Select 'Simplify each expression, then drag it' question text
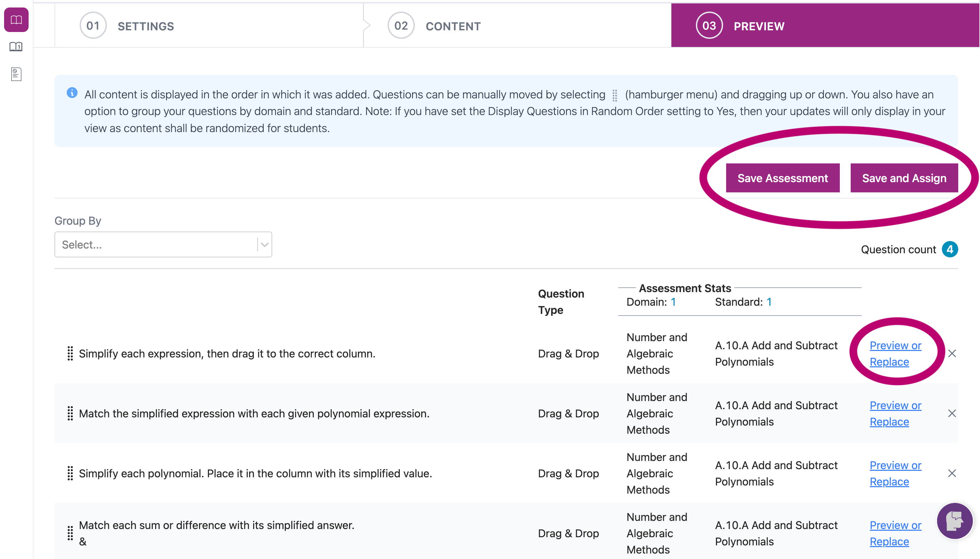The height and width of the screenshot is (559, 980). (x=227, y=354)
